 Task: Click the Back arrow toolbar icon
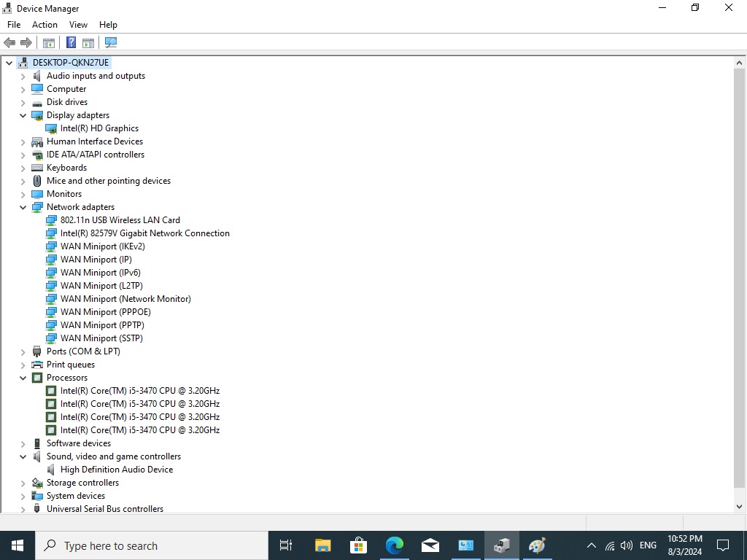9,42
